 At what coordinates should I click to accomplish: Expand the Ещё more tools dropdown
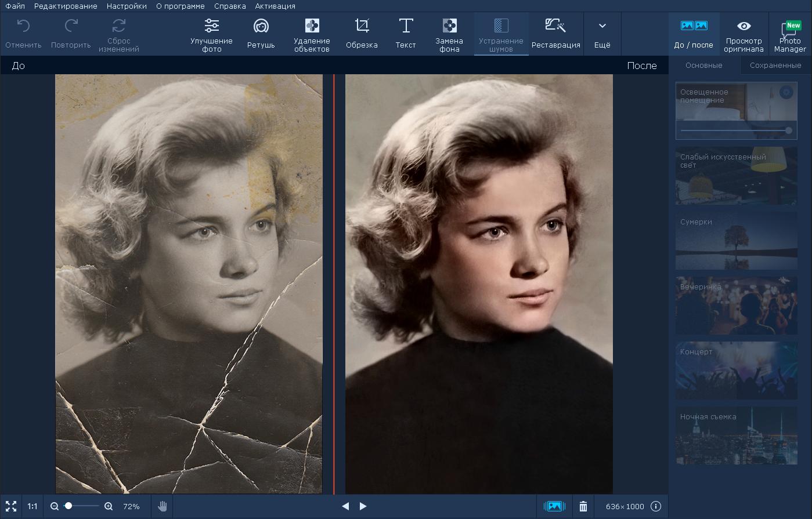point(602,34)
